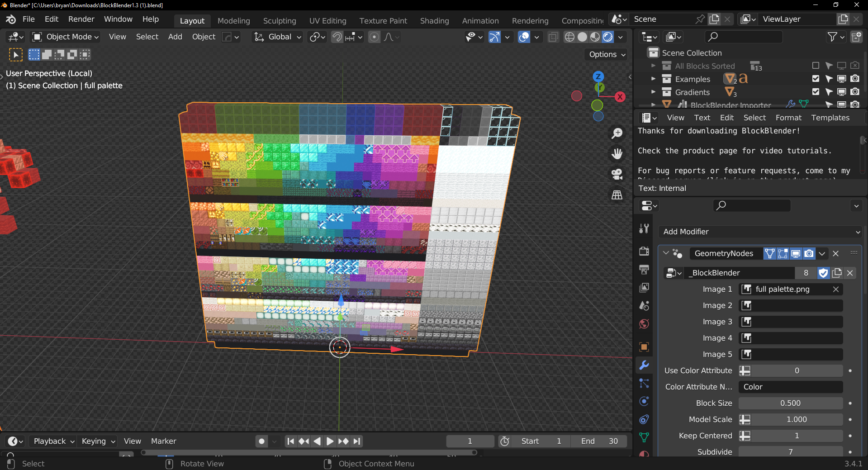Click the Add Modifier button
This screenshot has width=868, height=470.
tap(759, 232)
